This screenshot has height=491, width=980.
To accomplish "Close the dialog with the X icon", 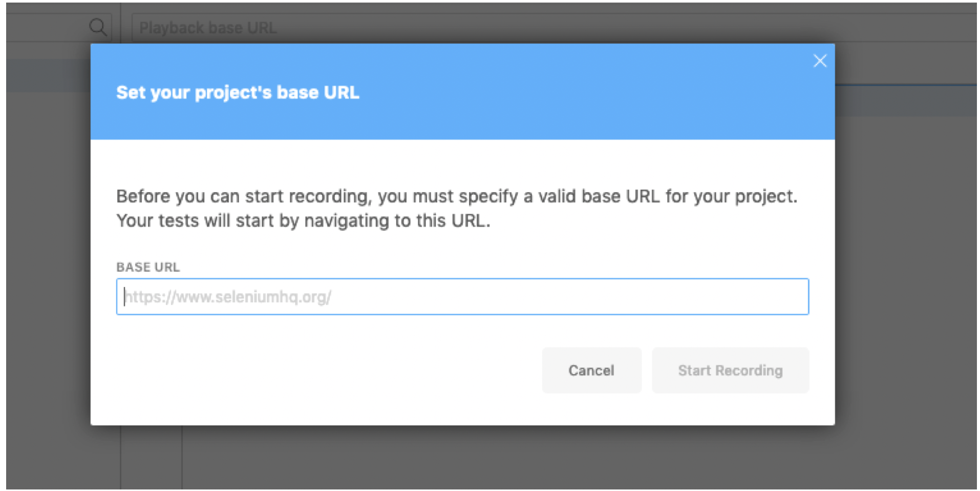I will pos(820,61).
